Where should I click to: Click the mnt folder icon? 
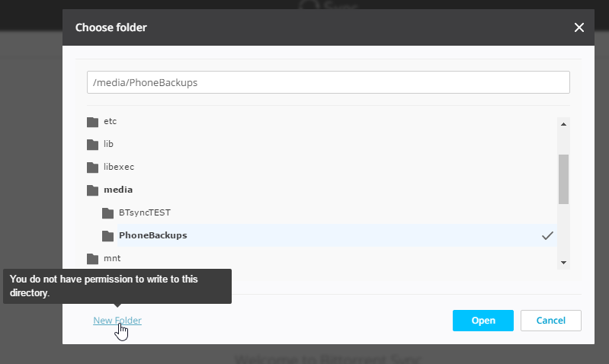[x=92, y=258]
